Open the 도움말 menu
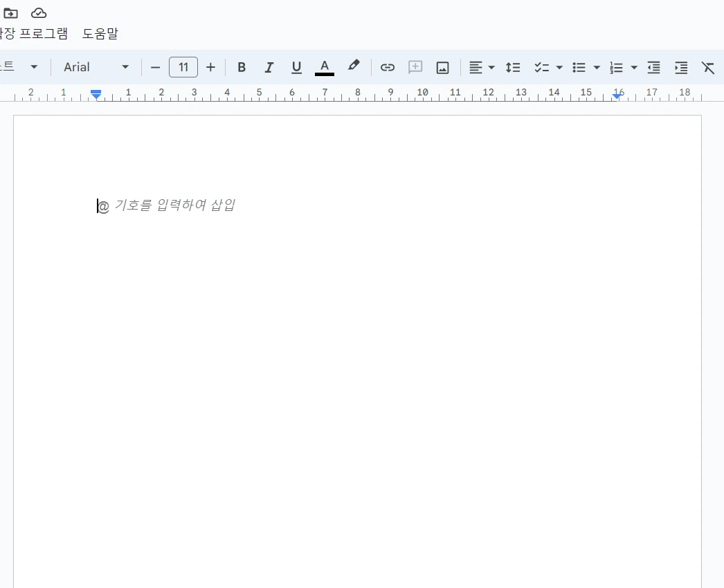724x588 pixels. 100,34
